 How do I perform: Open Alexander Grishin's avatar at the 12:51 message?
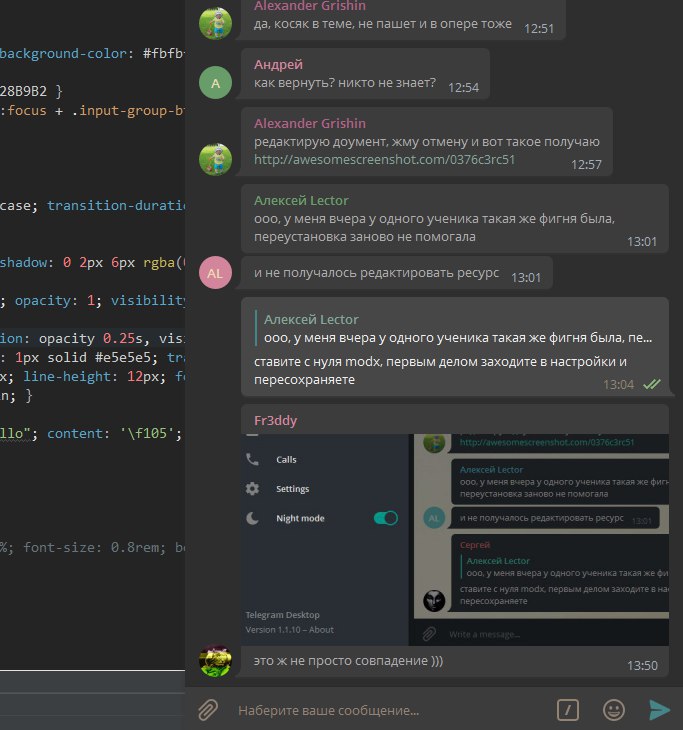(x=216, y=23)
